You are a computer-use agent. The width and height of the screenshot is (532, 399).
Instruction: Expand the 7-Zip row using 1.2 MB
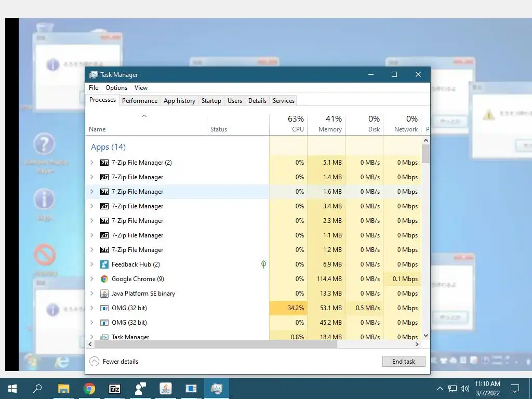point(91,250)
